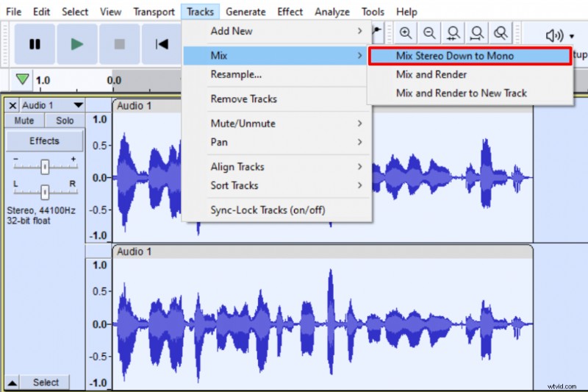Stop playback with the Stop button
The width and height of the screenshot is (588, 392).
[x=119, y=44]
